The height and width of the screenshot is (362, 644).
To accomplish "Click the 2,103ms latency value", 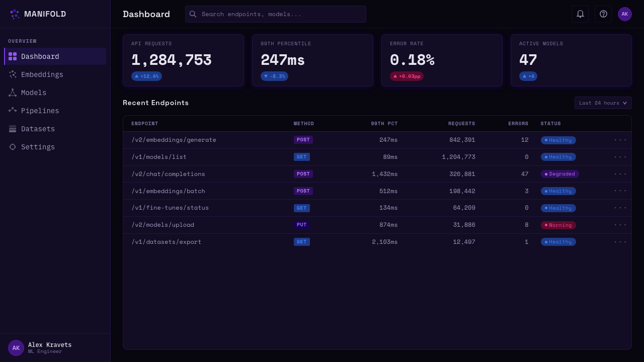I will [385, 242].
